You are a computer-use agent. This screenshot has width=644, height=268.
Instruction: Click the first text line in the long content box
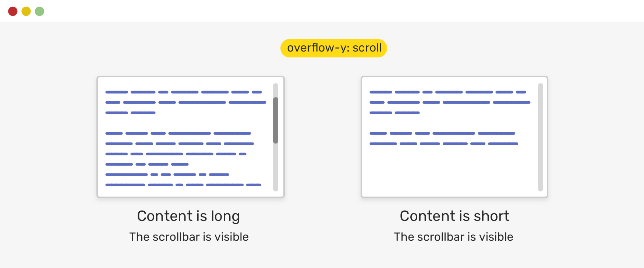[183, 92]
